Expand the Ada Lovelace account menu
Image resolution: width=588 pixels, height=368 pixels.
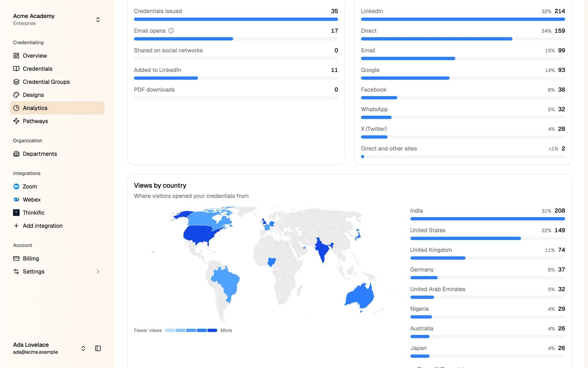coord(83,348)
